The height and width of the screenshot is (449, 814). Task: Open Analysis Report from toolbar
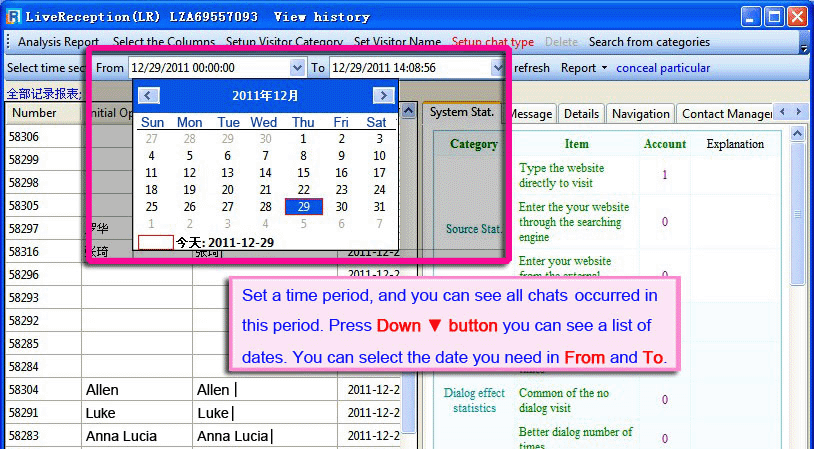tap(58, 42)
